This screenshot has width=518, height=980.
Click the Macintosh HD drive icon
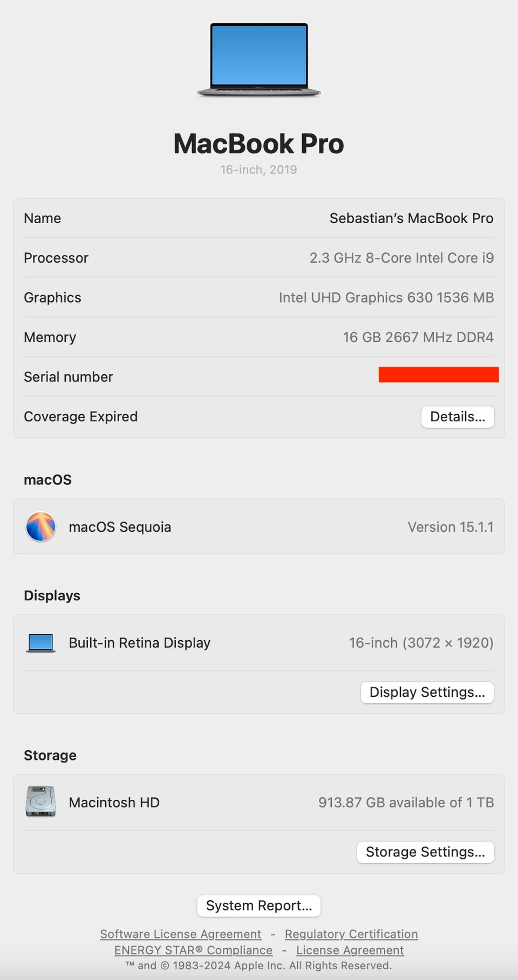click(40, 801)
